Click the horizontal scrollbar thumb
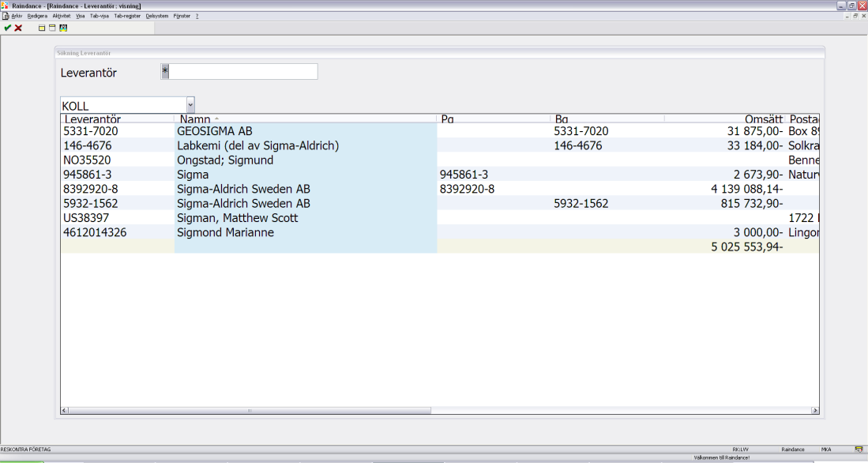 [250, 410]
